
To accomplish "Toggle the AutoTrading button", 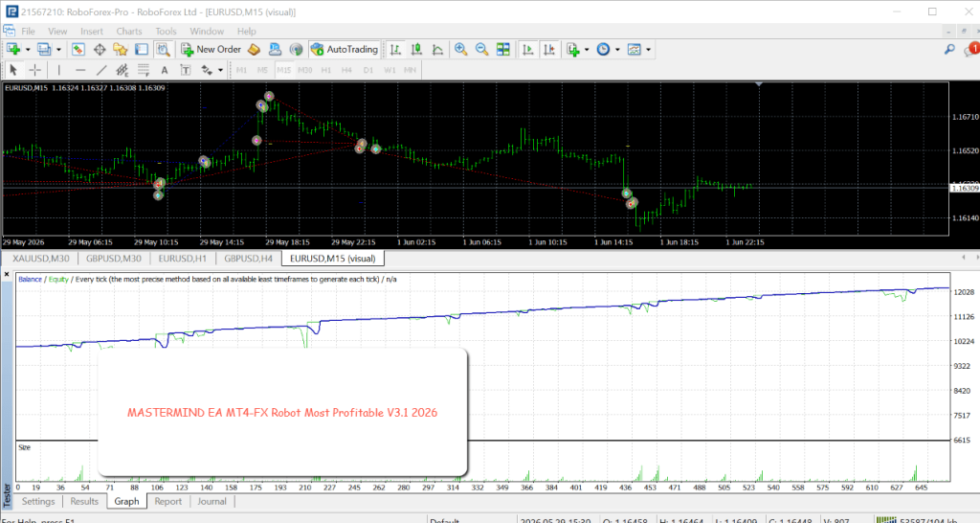I will (345, 50).
